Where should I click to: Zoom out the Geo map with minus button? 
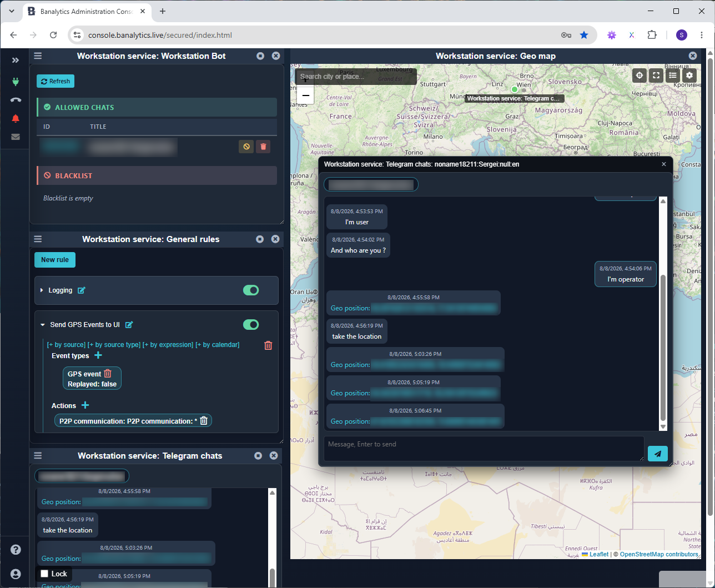tap(305, 96)
